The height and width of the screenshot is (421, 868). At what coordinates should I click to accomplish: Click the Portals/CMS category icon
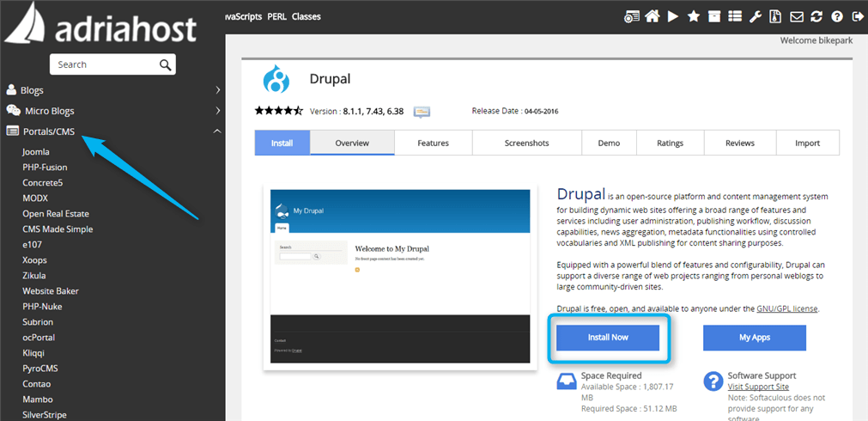12,131
